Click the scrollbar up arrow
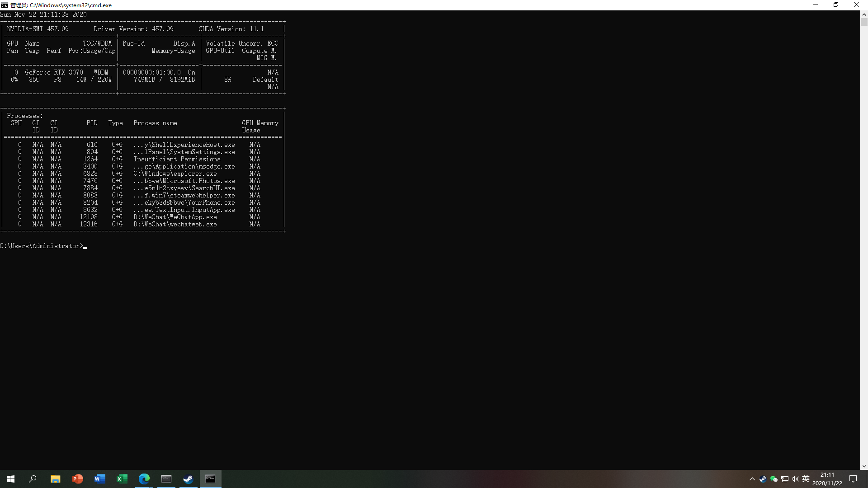The height and width of the screenshot is (488, 868). point(864,14)
